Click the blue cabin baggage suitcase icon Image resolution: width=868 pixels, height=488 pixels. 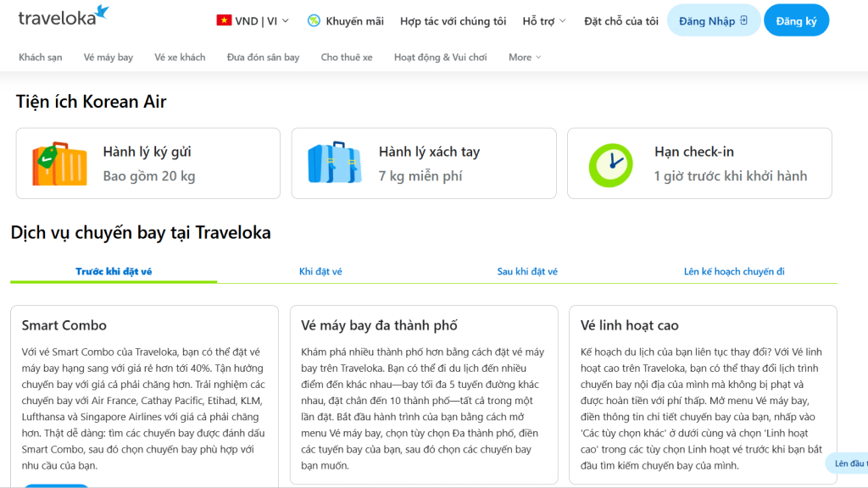pos(334,163)
